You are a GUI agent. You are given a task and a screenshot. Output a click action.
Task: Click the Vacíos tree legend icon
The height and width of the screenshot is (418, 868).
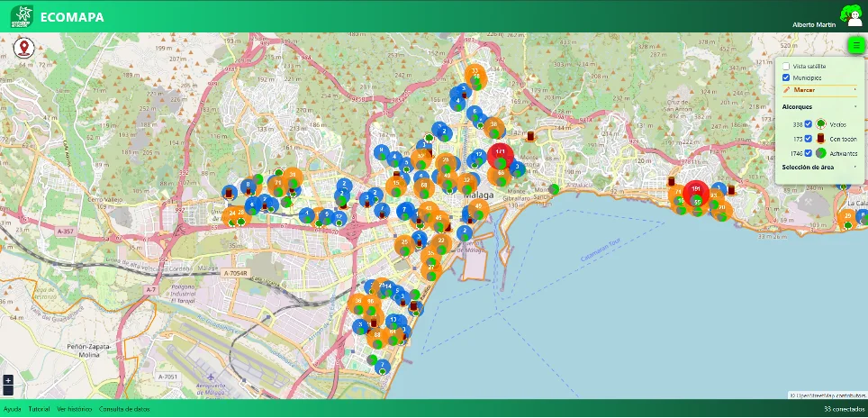(x=823, y=124)
